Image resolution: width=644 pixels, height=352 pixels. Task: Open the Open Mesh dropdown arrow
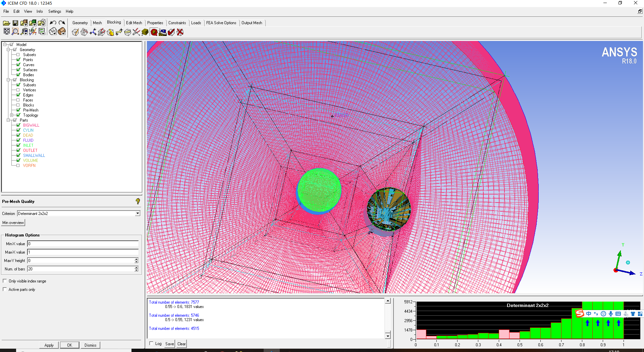pyautogui.click(x=35, y=24)
